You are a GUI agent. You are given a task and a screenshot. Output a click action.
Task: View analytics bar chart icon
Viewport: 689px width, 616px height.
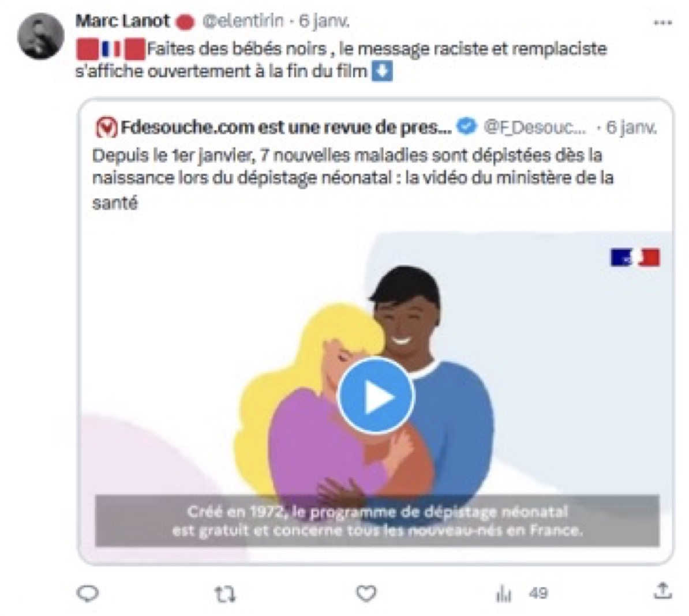click(x=504, y=595)
